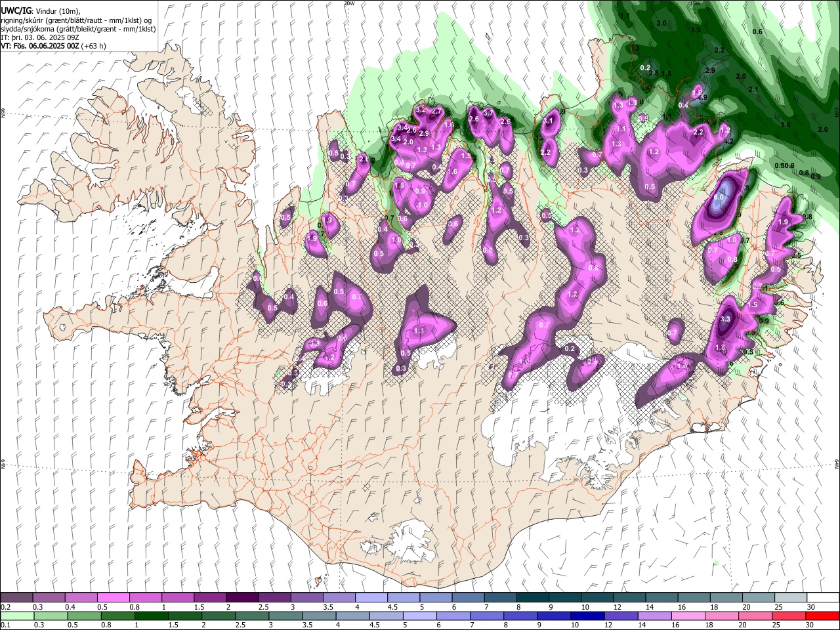The height and width of the screenshot is (630, 840).
Task: Select the 0.8 green rain legend swatch
Action: pos(117,616)
